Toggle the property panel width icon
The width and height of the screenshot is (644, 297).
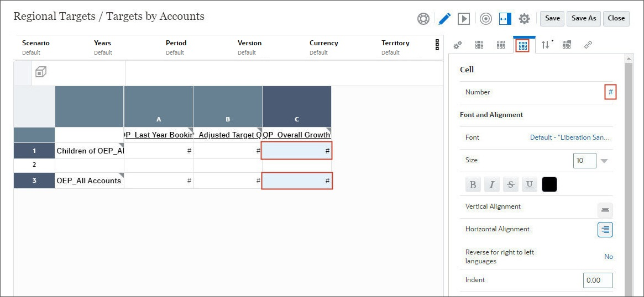[x=505, y=18]
